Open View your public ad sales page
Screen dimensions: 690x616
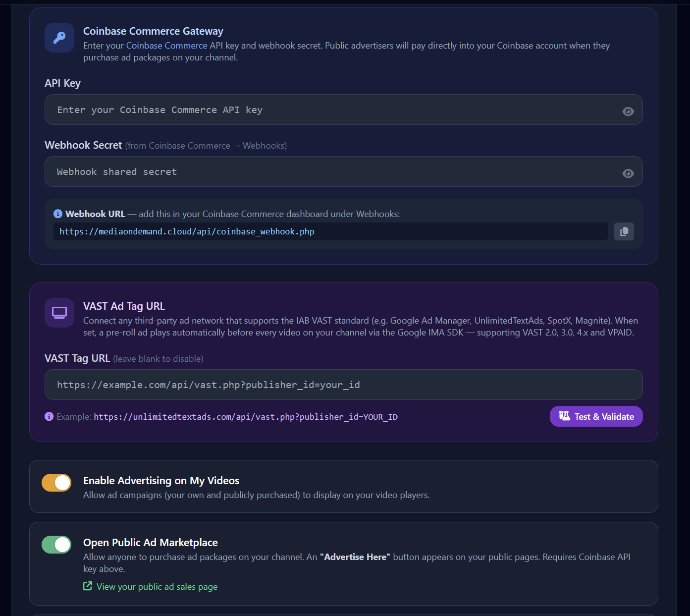point(157,587)
